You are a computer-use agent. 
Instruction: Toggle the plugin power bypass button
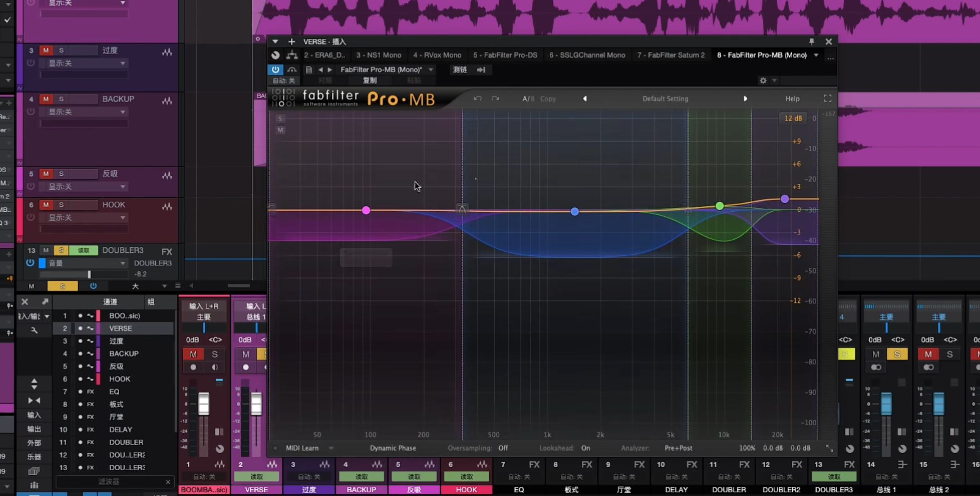pyautogui.click(x=275, y=70)
